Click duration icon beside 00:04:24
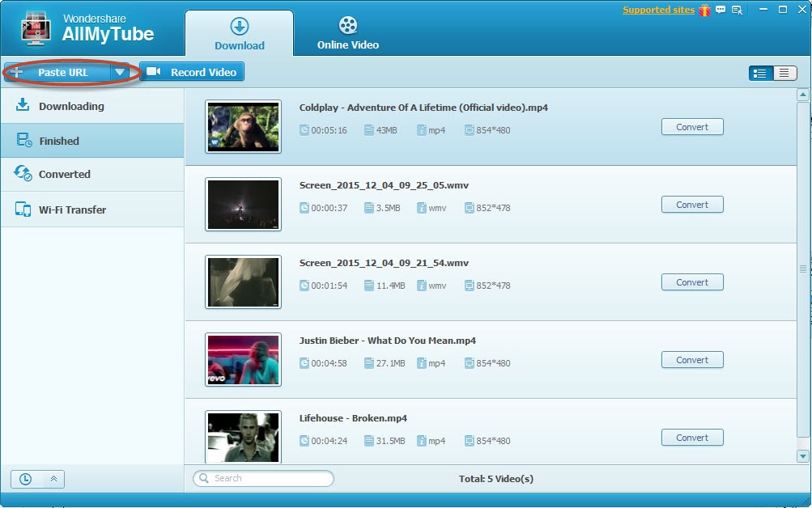 tap(304, 440)
